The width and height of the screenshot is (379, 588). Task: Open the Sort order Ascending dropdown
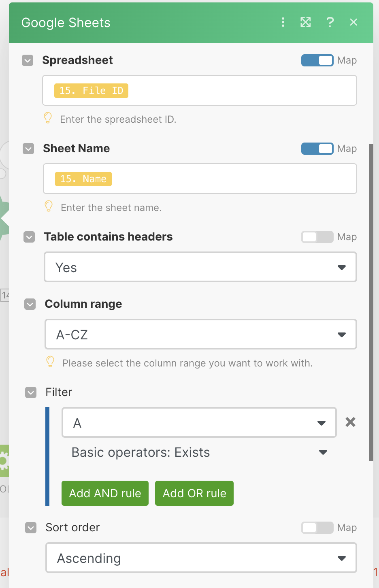(201, 558)
